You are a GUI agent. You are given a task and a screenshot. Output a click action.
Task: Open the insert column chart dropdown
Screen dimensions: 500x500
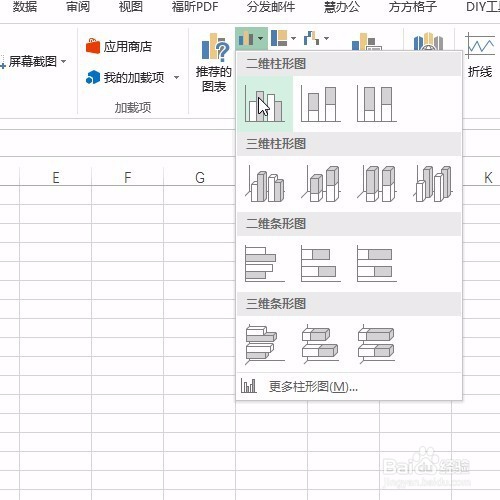coord(251,39)
